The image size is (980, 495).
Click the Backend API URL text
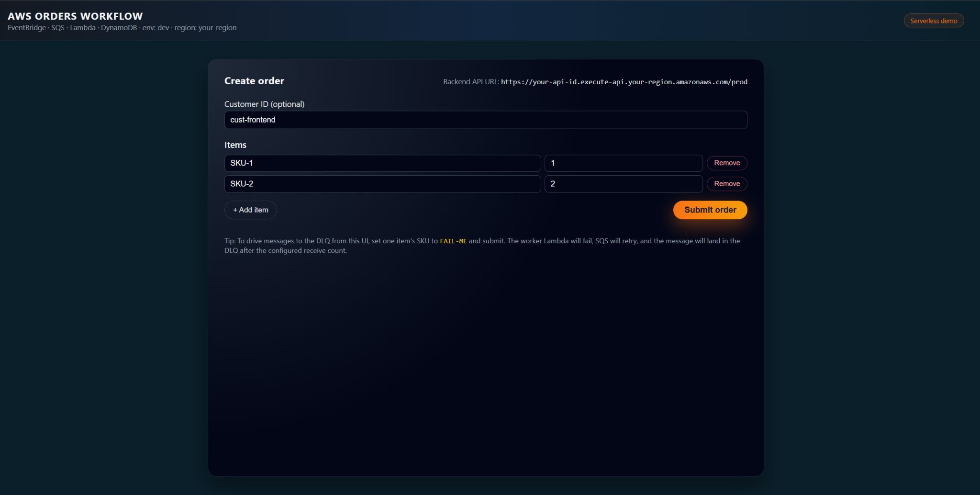click(x=595, y=82)
